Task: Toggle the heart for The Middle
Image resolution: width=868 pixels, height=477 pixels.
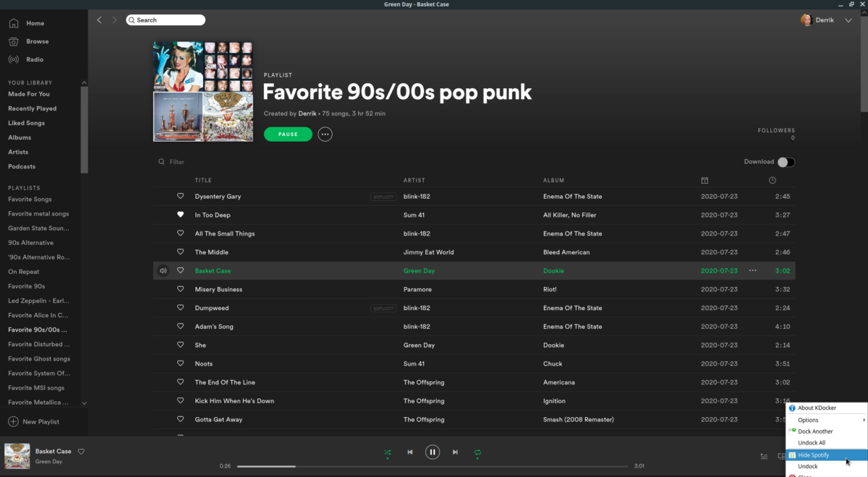Action: pos(181,252)
